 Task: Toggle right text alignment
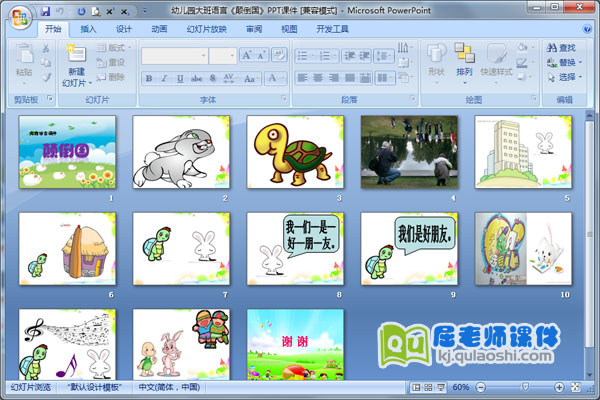pyautogui.click(x=334, y=78)
